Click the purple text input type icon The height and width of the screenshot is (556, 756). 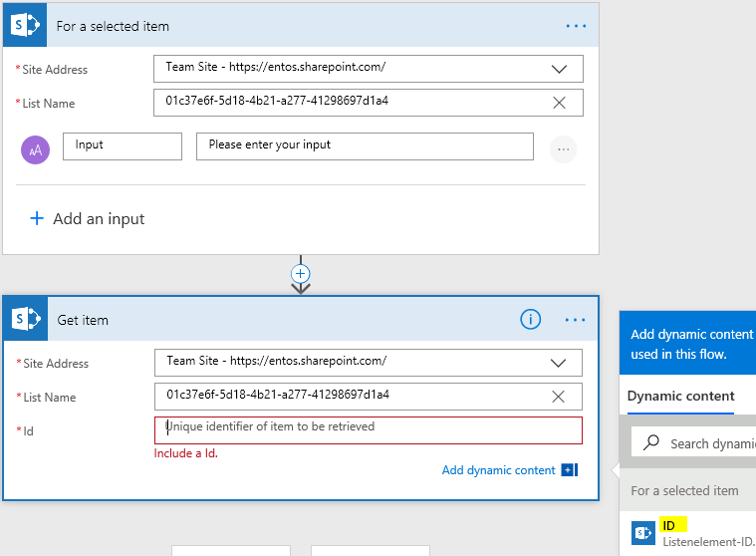(35, 150)
